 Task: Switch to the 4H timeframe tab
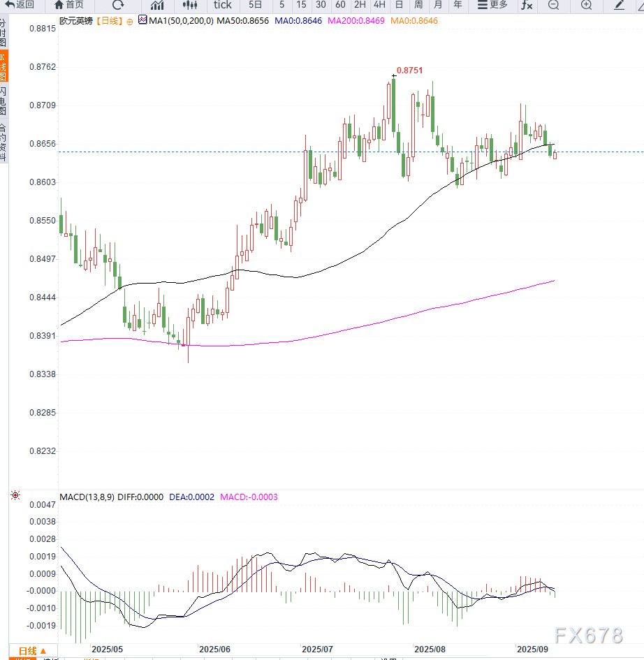(x=379, y=6)
